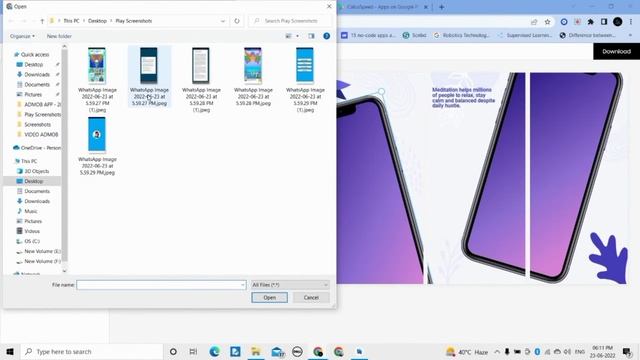Toggle Chrome side panel icon

[604, 22]
